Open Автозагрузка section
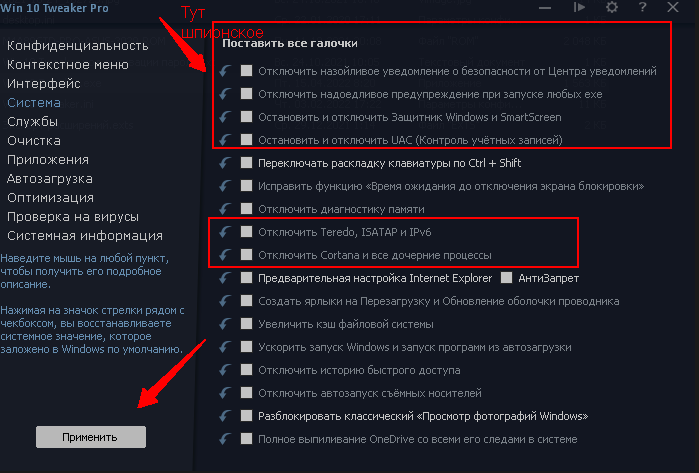The height and width of the screenshot is (473, 699). pyautogui.click(x=50, y=179)
